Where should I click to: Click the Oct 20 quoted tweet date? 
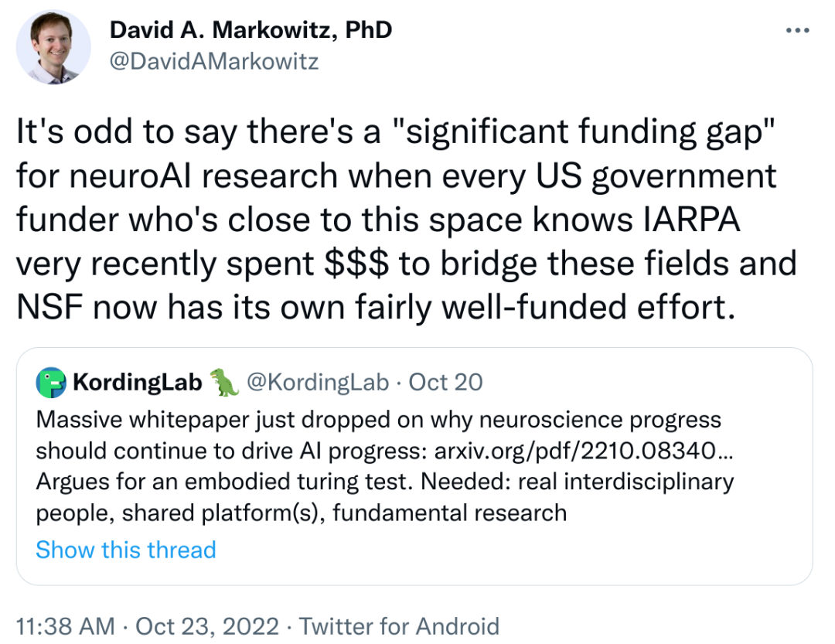pos(445,382)
